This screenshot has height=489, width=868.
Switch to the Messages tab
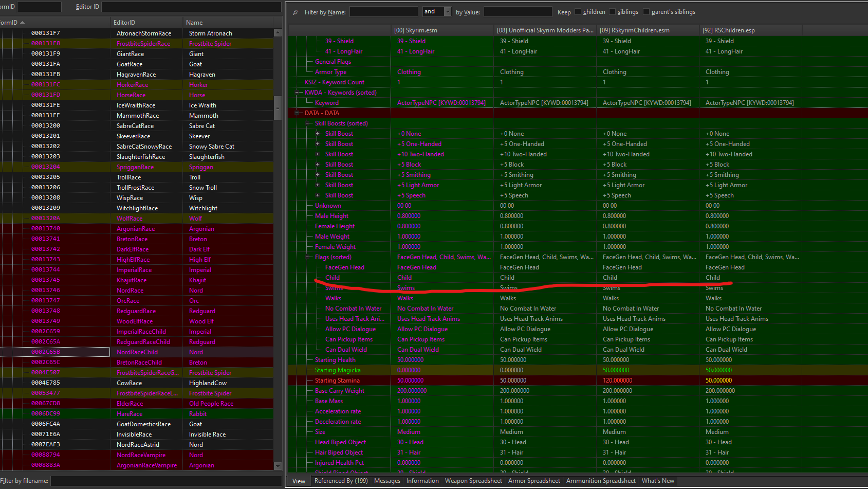click(387, 481)
